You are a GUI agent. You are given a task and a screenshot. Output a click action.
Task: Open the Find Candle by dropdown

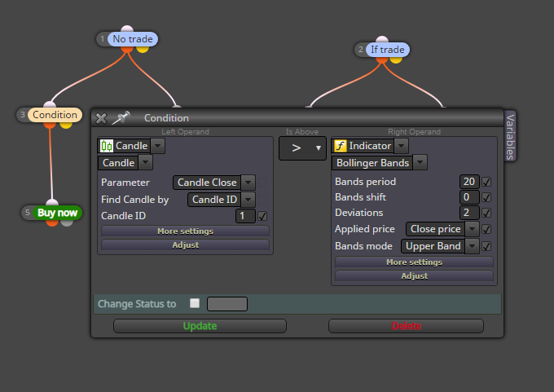click(248, 200)
